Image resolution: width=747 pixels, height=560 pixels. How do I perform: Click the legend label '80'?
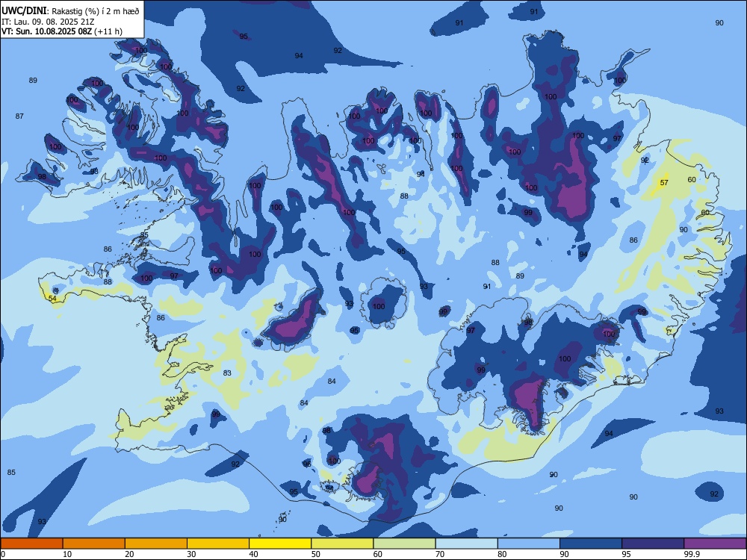tap(502, 554)
